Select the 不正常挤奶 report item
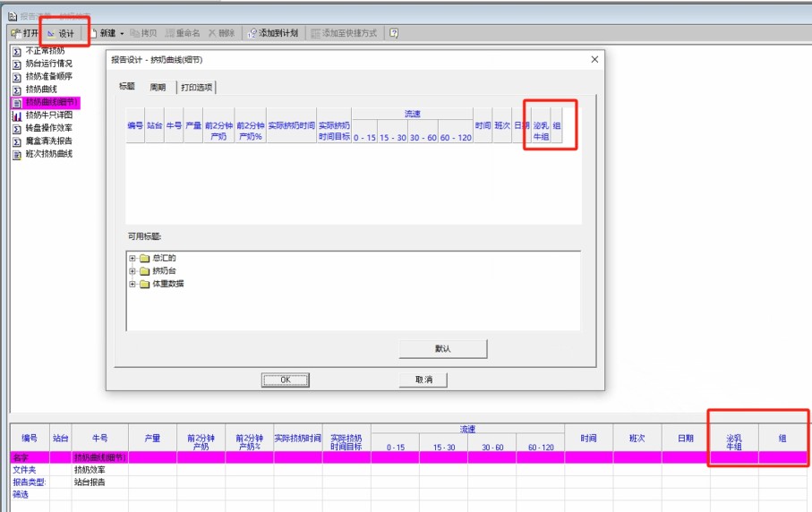This screenshot has width=812, height=512. [44, 51]
